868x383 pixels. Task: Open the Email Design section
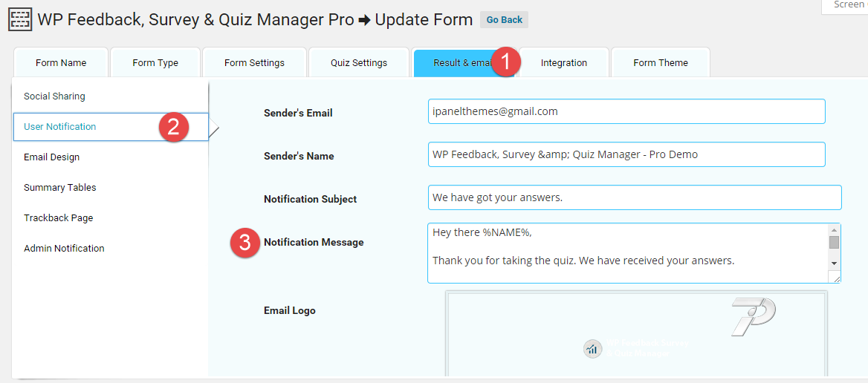52,157
